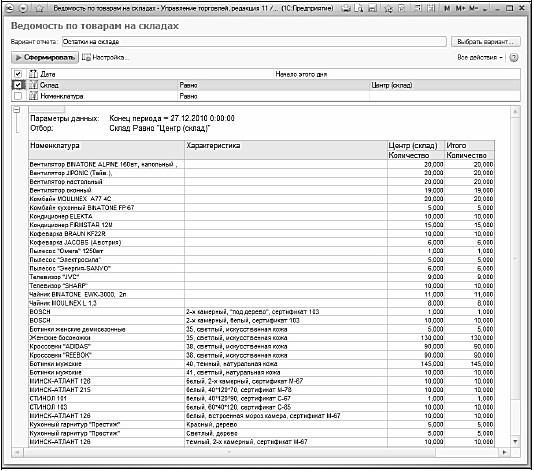Open the Все действия dropdown menu
This screenshot has width=534, height=471.
tap(480, 58)
